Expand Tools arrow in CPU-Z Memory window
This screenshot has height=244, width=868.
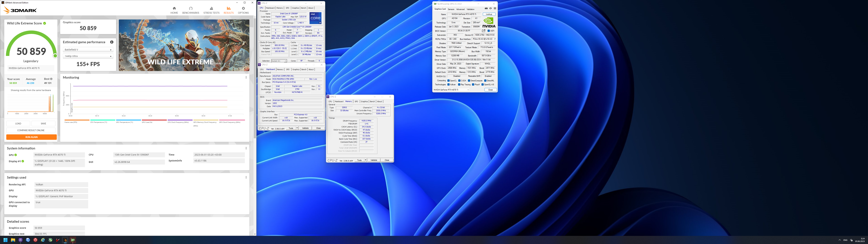(x=366, y=160)
